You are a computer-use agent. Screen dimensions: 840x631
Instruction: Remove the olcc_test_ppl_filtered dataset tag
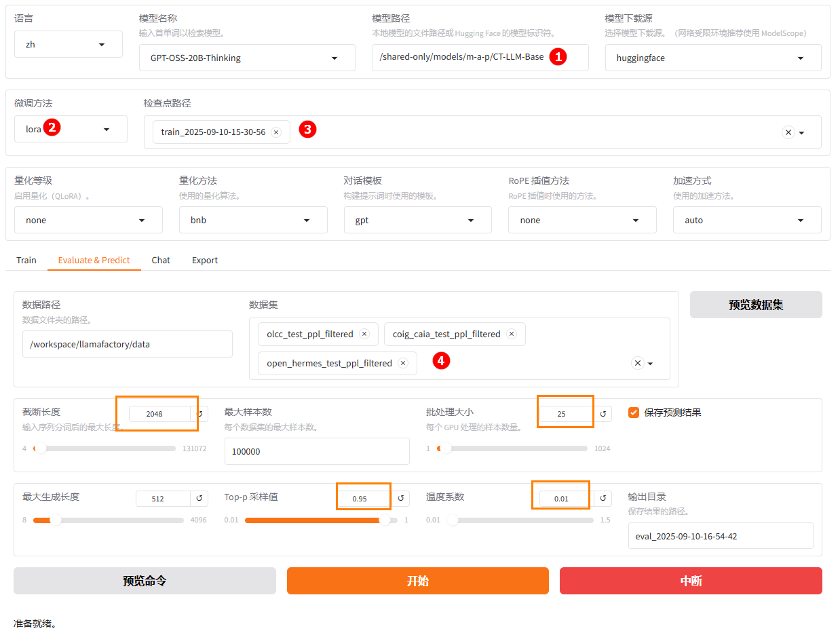click(364, 334)
